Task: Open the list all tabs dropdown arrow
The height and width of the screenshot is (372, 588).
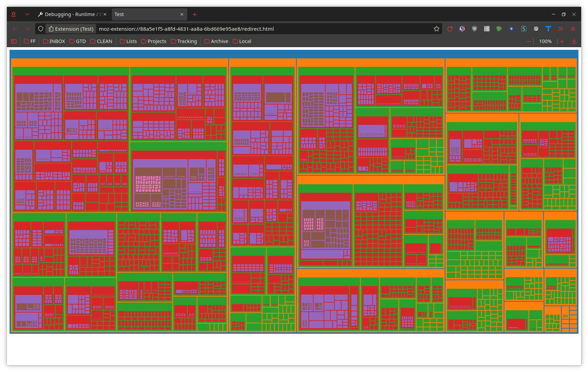Action: click(27, 14)
